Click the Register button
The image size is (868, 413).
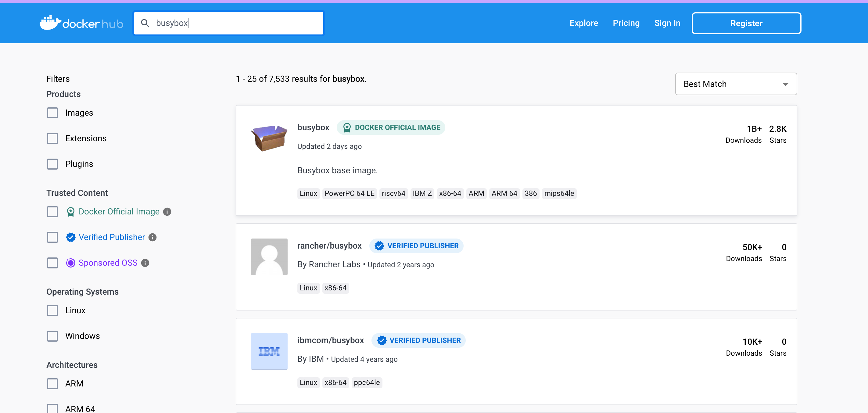coord(746,23)
